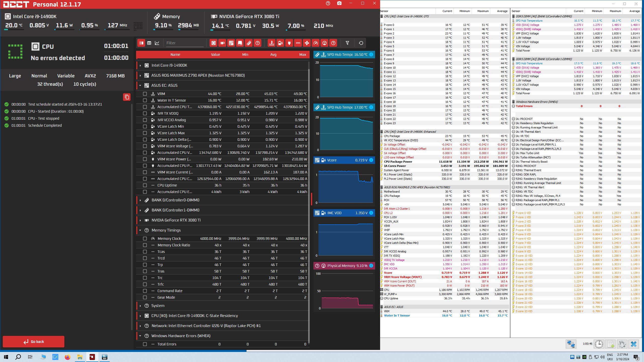Check the Tcas row checkbox
644x362 pixels.
tap(145, 252)
